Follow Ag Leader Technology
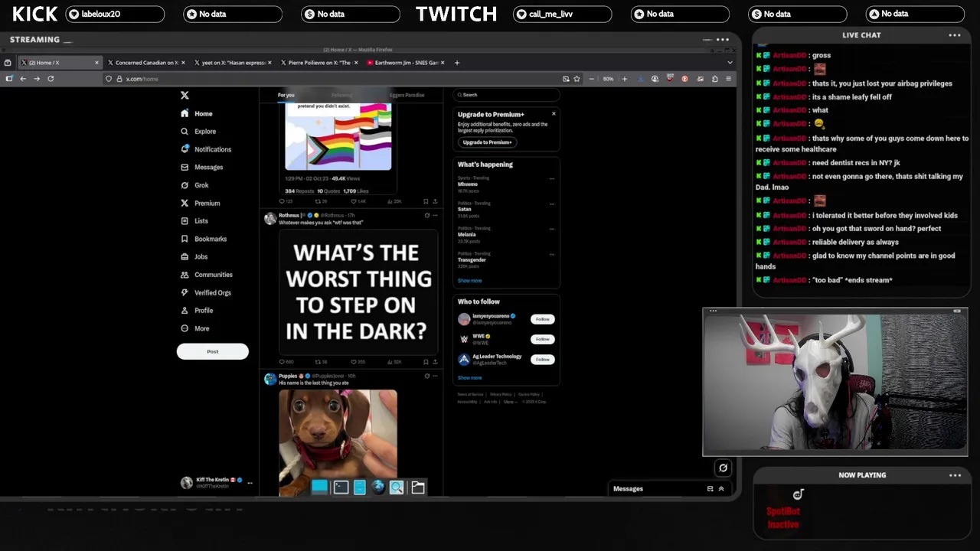Screen dimensions: 980x551 (542, 359)
